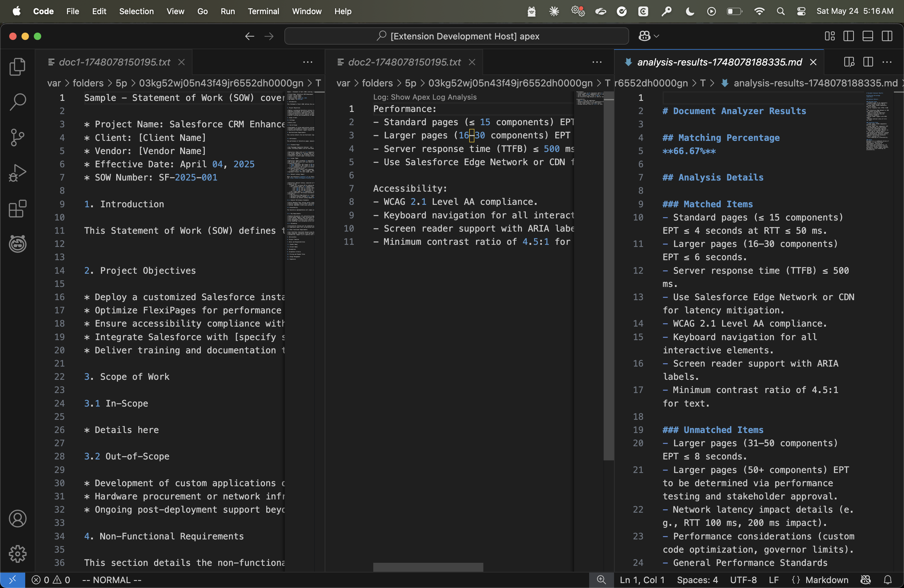Open the mascot-face extension view in activity bar
This screenshot has height=588, width=904.
tap(18, 244)
